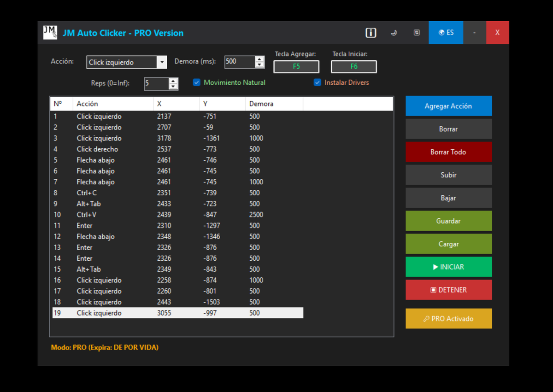Uncheck the Instalar Drivers checkbox
The width and height of the screenshot is (553, 392).
[317, 82]
